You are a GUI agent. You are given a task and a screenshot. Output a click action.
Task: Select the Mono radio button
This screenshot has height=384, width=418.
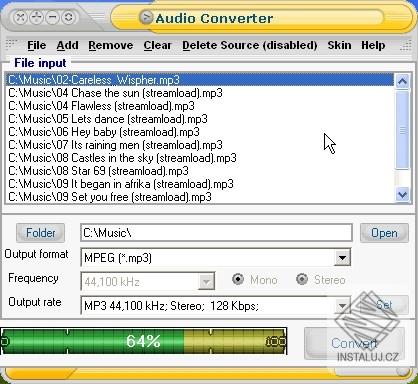tap(238, 279)
